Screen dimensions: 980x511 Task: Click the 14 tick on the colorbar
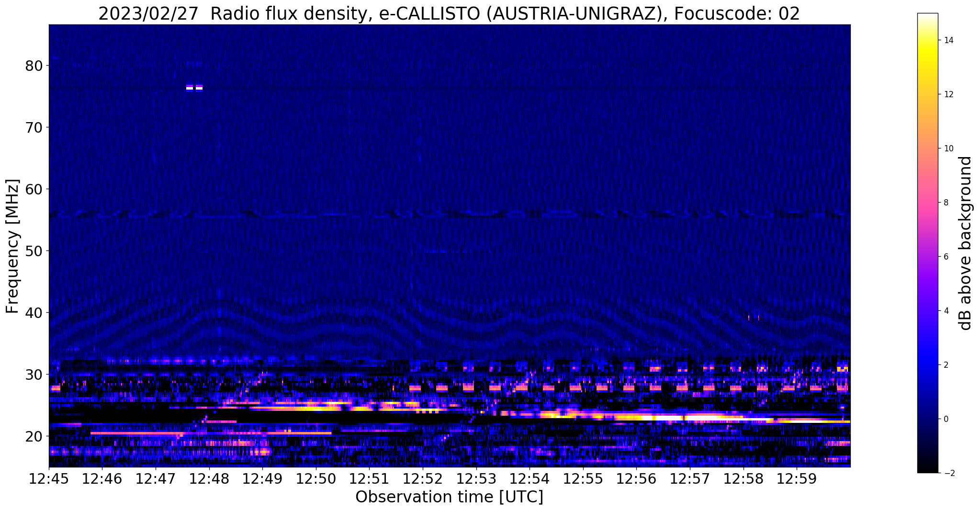coord(948,40)
